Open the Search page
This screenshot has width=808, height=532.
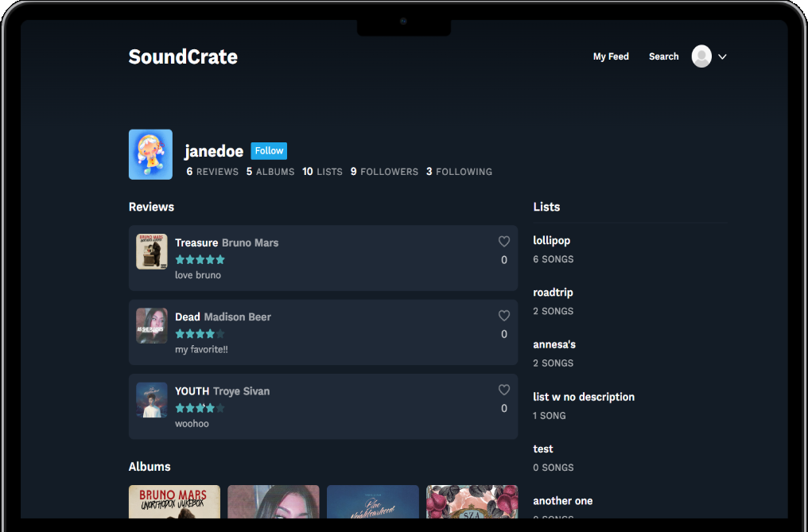point(664,56)
